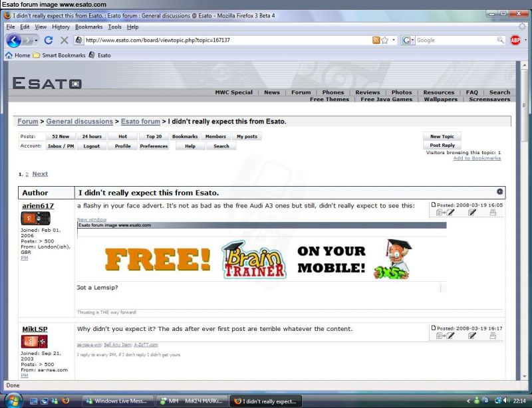This screenshot has width=532, height=408.
Task: Click the scrollbar down arrow
Action: (x=525, y=376)
